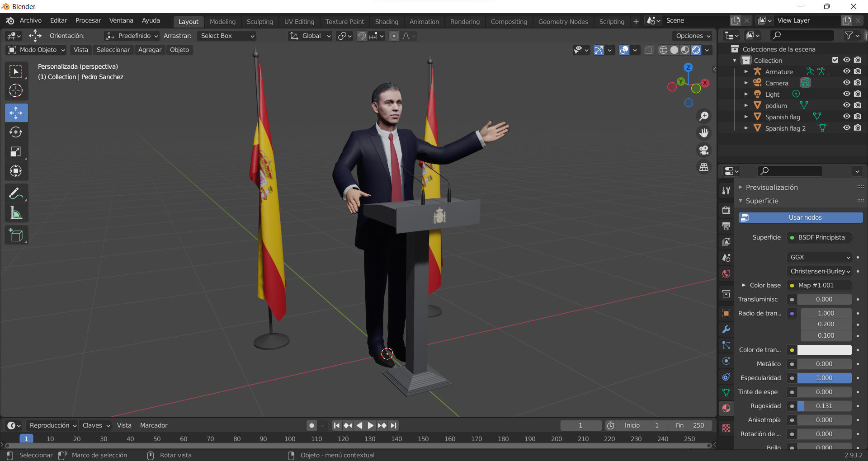Viewport: 868px width, 461px height.
Task: Click the zoom view magnifier icon
Action: click(x=704, y=116)
